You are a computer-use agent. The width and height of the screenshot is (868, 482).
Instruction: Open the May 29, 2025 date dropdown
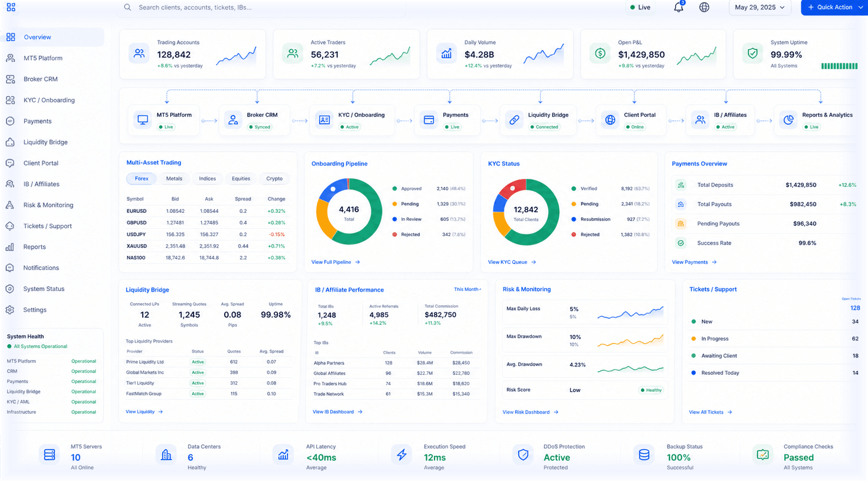(760, 7)
